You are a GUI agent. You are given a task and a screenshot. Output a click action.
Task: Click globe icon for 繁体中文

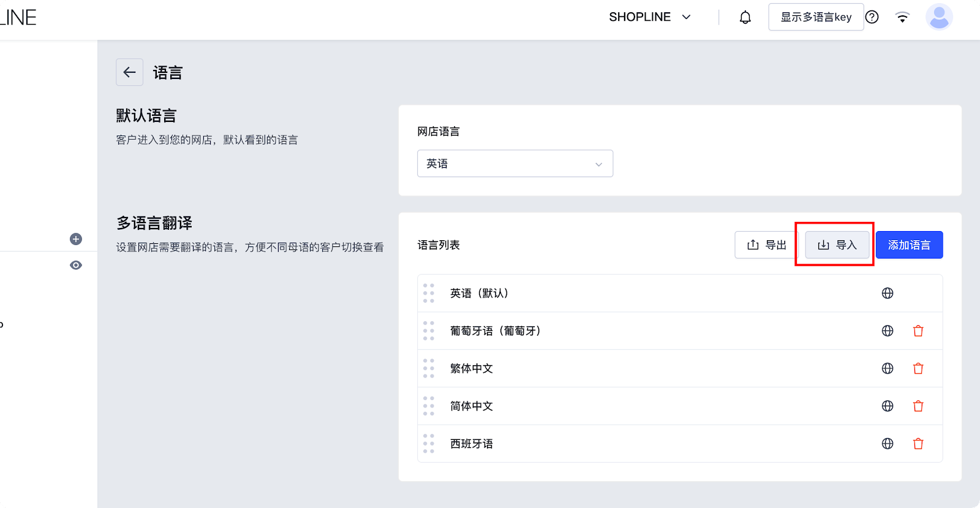[x=887, y=368]
